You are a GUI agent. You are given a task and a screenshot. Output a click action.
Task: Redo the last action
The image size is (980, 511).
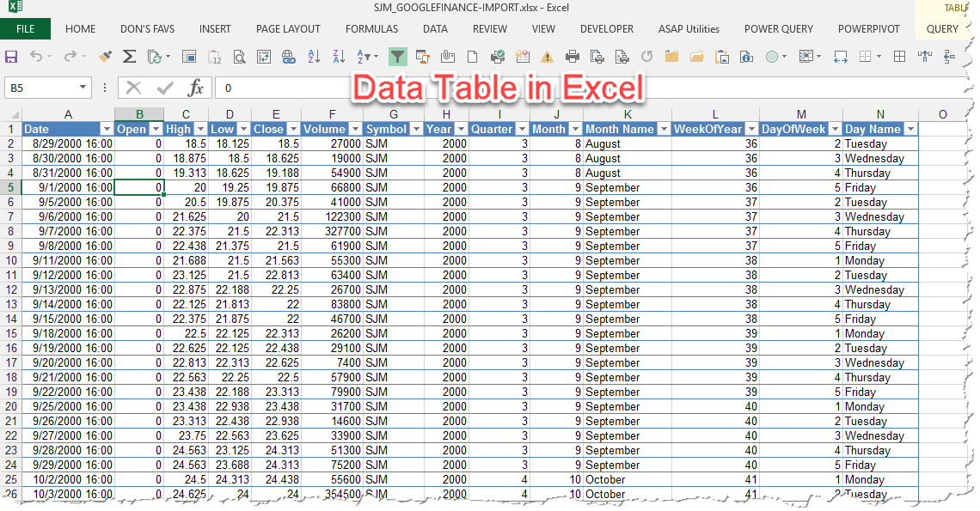point(69,58)
